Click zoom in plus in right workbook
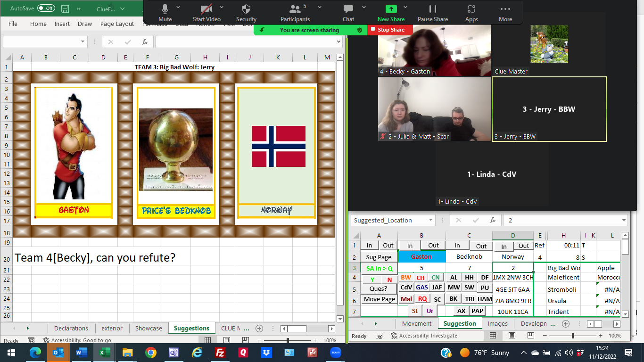644x362 pixels. (x=600, y=336)
